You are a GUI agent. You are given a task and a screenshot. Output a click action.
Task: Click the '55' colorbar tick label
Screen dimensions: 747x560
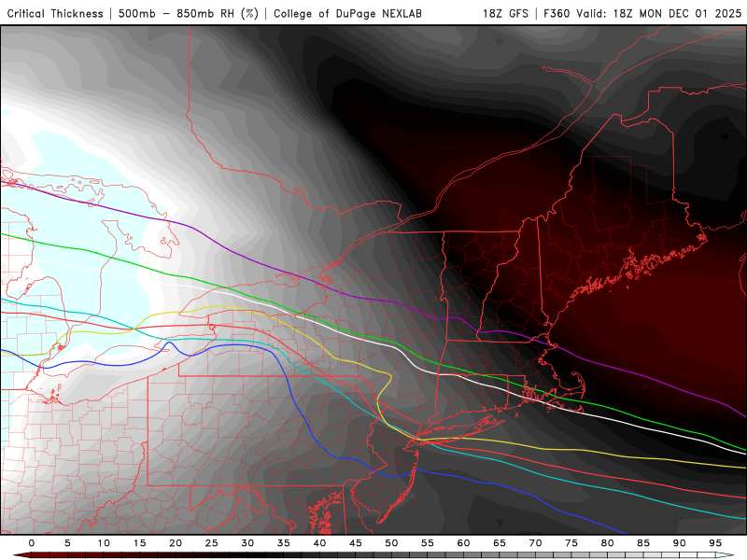pos(428,543)
